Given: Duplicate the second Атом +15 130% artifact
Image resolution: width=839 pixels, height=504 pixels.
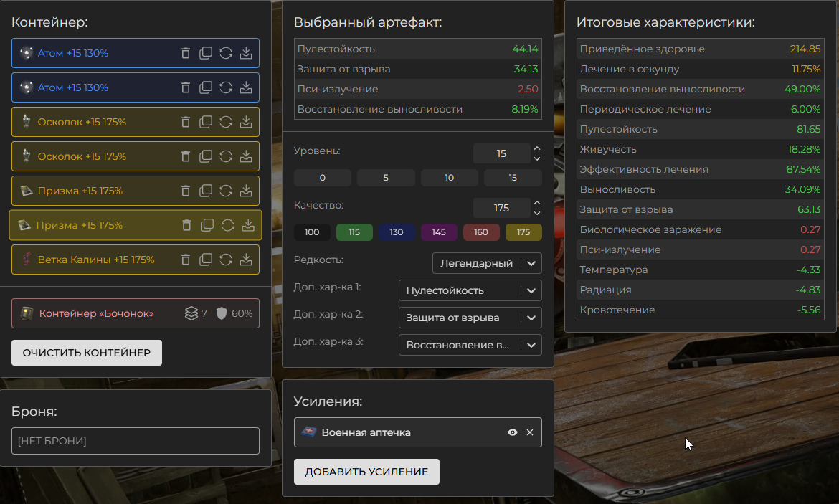Looking at the screenshot, I should [x=206, y=87].
